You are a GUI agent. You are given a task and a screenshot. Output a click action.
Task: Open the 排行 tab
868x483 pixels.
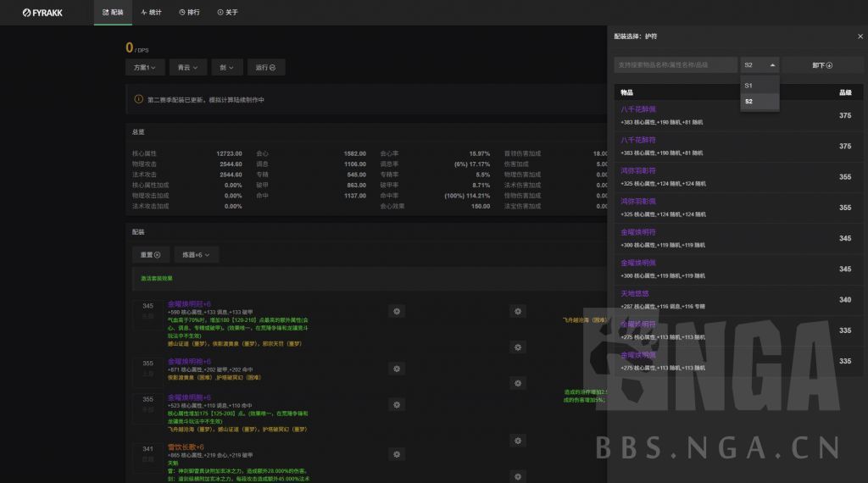point(189,13)
